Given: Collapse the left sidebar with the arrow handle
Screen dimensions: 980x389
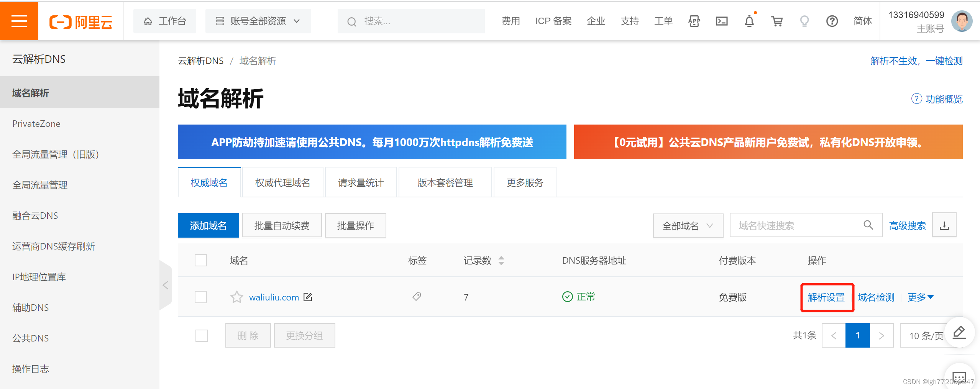Looking at the screenshot, I should tap(166, 285).
